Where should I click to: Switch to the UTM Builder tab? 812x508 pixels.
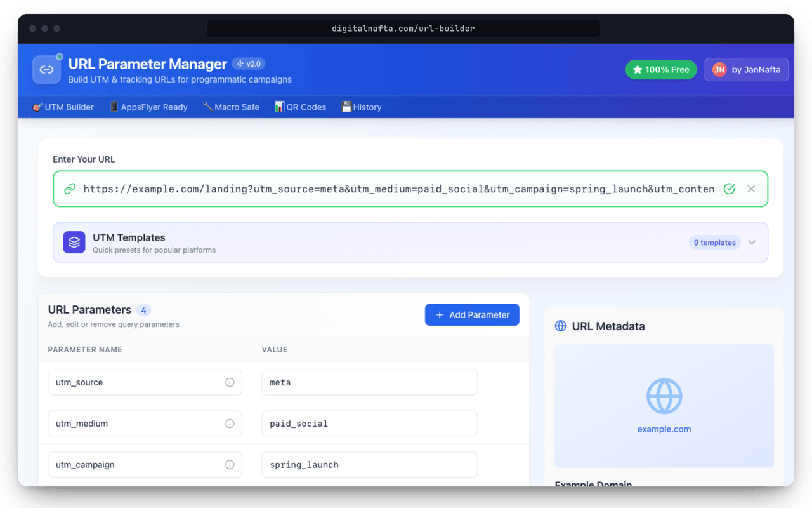pos(63,107)
